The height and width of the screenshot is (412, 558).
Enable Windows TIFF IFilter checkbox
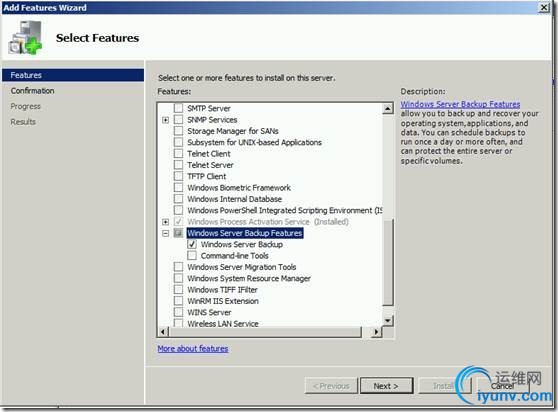178,290
